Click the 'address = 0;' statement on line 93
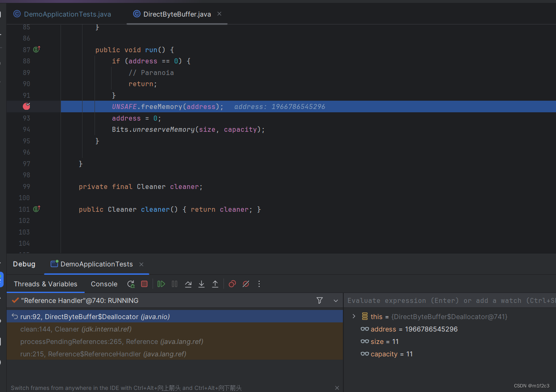 pyautogui.click(x=136, y=118)
